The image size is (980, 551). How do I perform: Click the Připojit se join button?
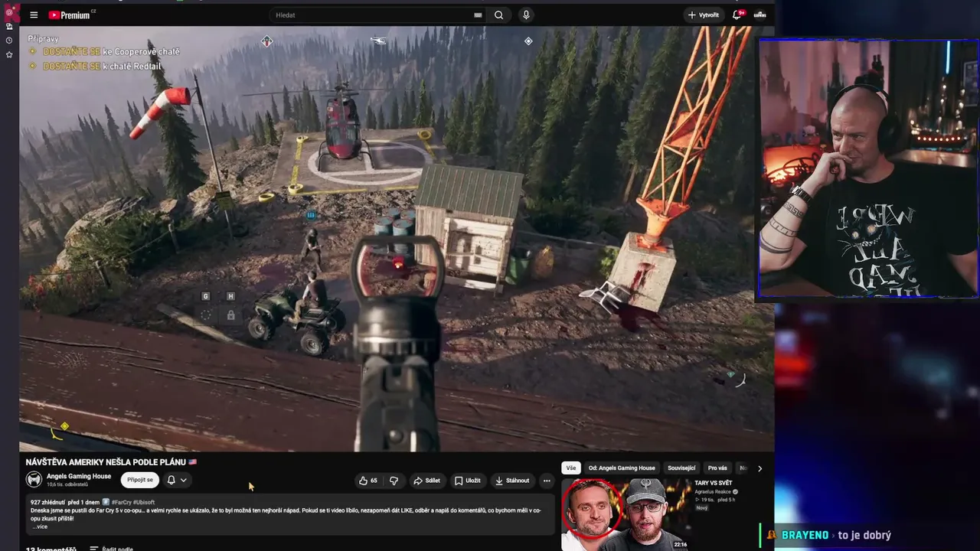pos(139,480)
